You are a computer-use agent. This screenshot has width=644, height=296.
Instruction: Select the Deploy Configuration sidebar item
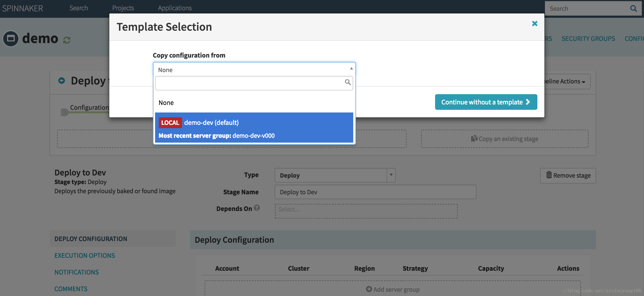113,239
